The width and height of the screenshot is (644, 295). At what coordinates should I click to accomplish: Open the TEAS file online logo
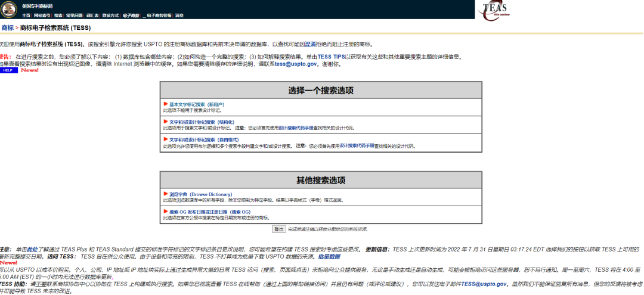[x=494, y=11]
